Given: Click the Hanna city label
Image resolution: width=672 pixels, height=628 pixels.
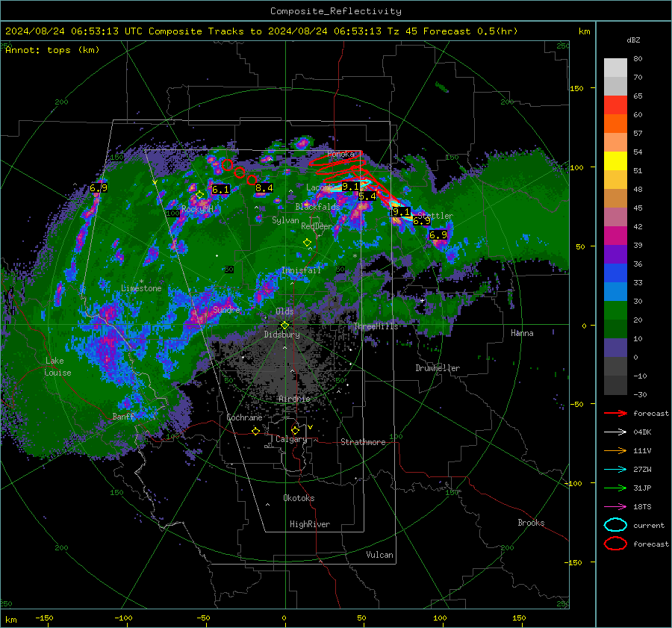Looking at the screenshot, I should pyautogui.click(x=522, y=333).
